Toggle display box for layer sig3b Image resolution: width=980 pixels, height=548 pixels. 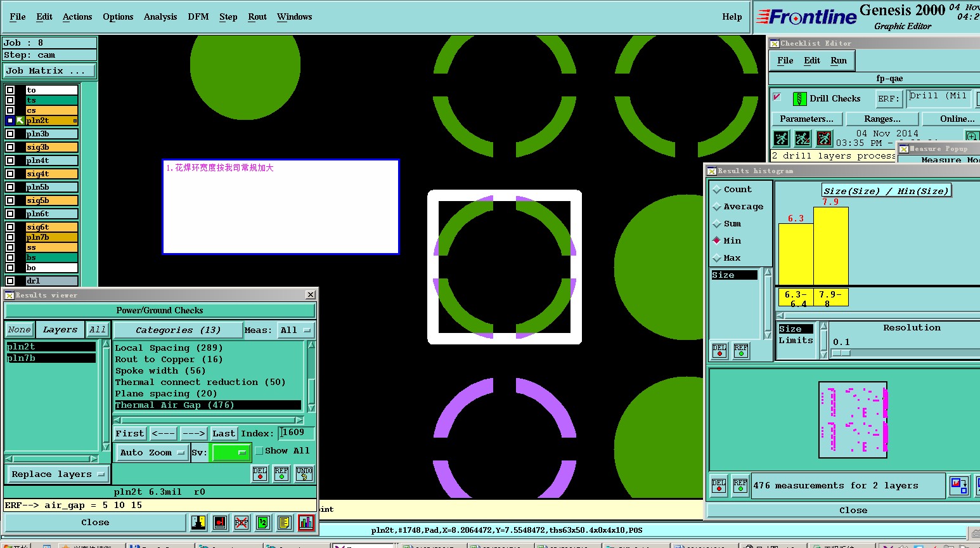[10, 147]
